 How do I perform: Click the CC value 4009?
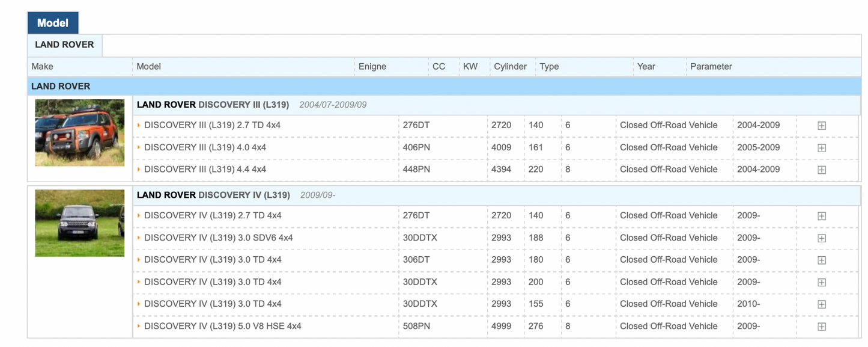coord(501,147)
